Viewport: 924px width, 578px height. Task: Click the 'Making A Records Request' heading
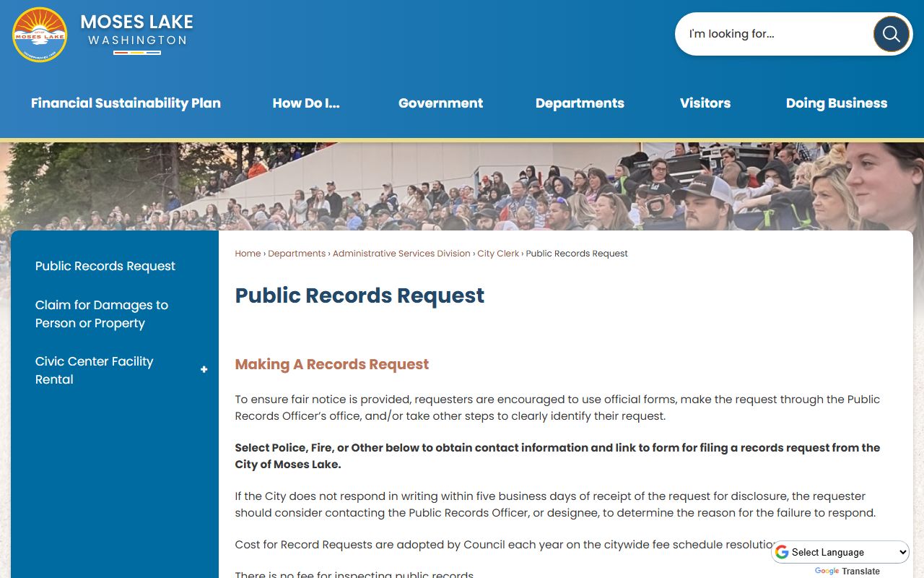[x=332, y=364]
